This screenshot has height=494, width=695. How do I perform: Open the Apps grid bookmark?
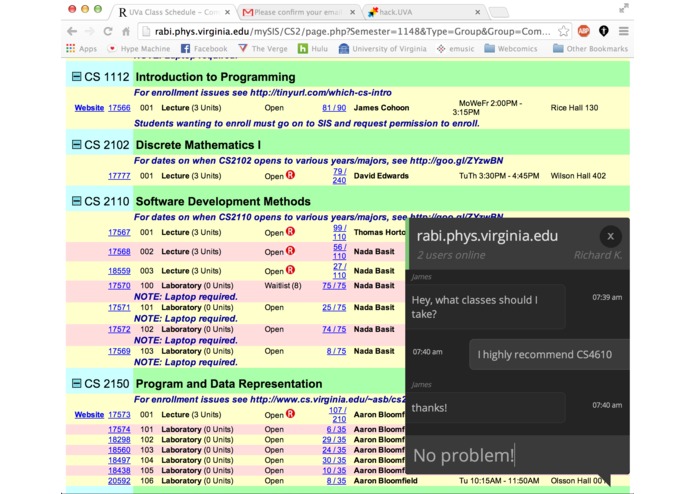click(x=82, y=49)
